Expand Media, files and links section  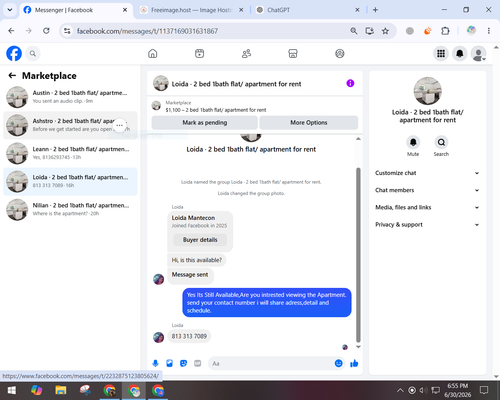point(427,207)
